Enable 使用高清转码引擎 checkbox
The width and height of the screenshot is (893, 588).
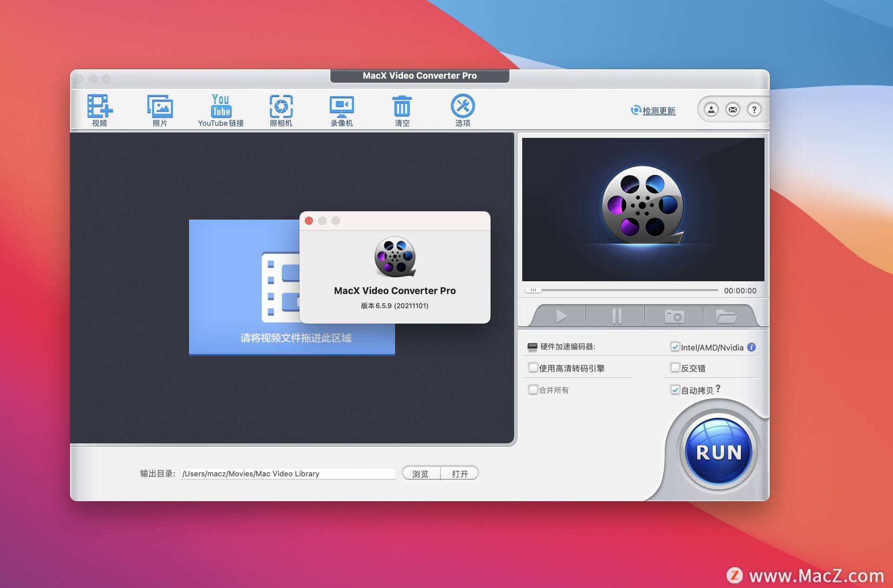533,368
